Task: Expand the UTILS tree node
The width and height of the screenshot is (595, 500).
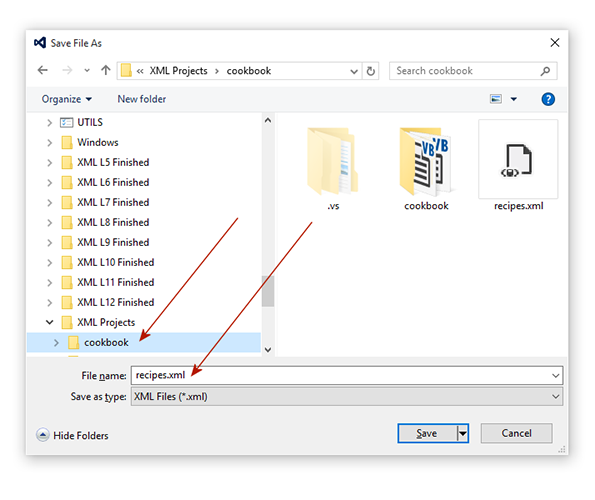Action: tap(50, 123)
